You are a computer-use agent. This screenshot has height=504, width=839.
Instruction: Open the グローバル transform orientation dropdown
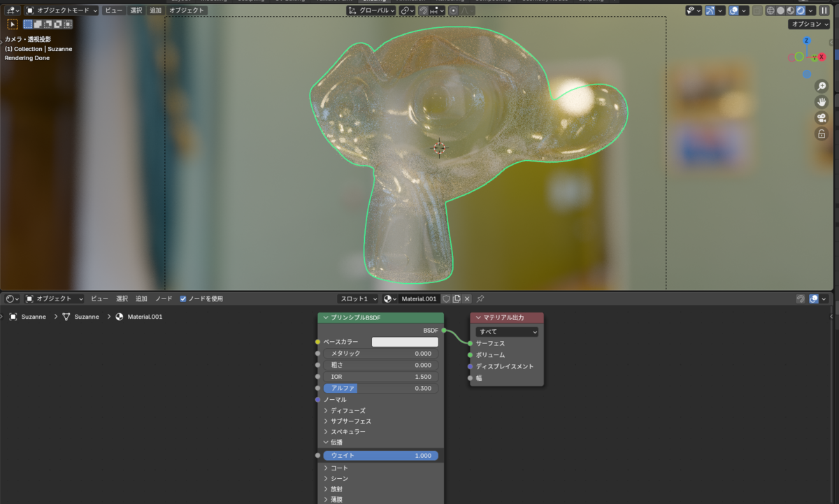pos(371,10)
